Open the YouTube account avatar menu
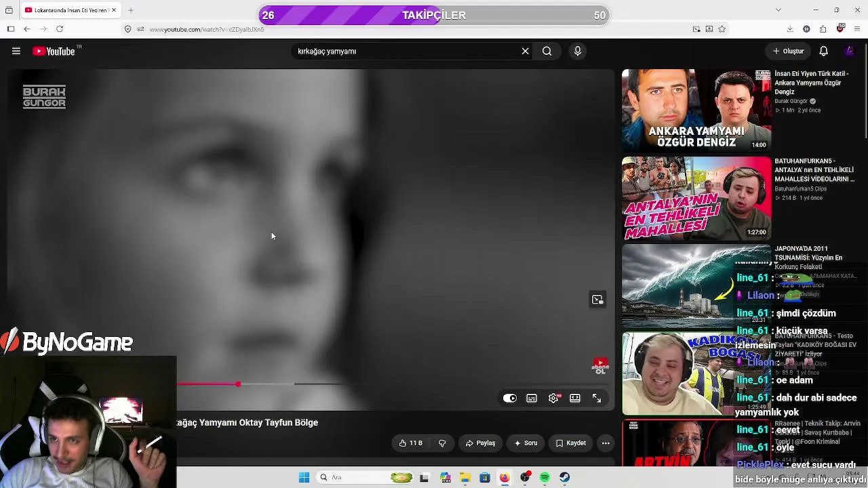868x488 pixels. point(849,51)
